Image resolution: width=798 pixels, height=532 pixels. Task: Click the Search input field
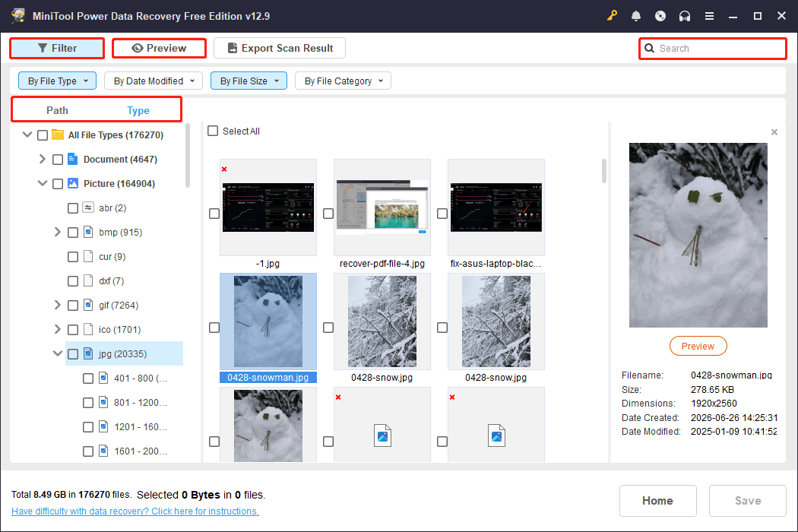tap(713, 49)
